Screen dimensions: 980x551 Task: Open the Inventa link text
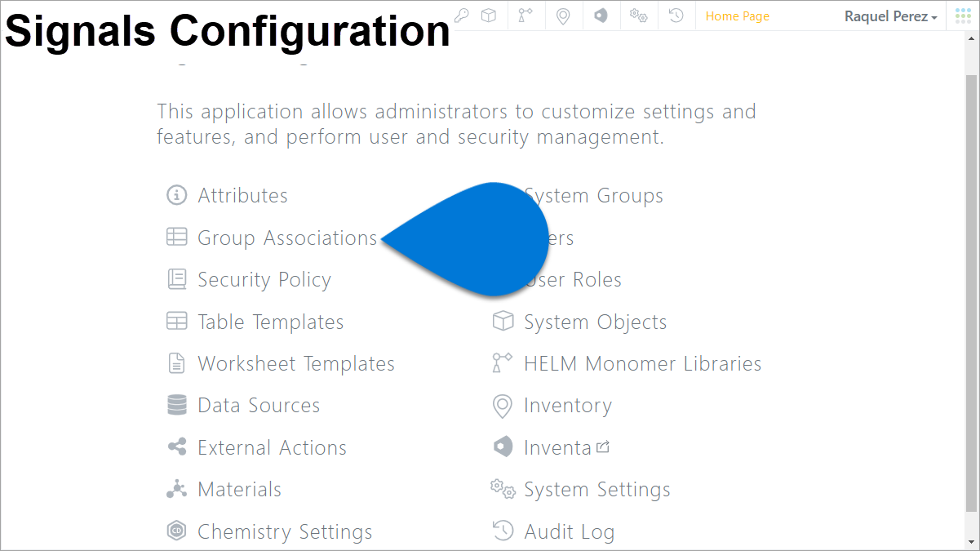coord(557,447)
